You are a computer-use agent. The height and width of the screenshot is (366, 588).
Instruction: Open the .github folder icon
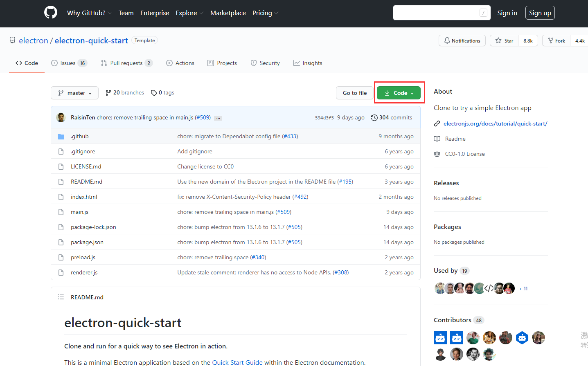(61, 136)
